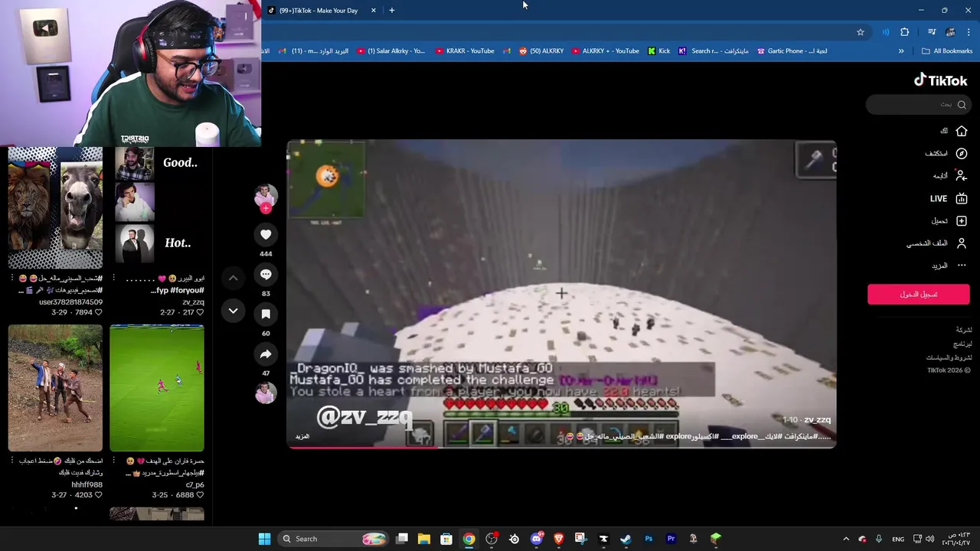Open the ALKRKY + - YouTube bookmark

[605, 51]
